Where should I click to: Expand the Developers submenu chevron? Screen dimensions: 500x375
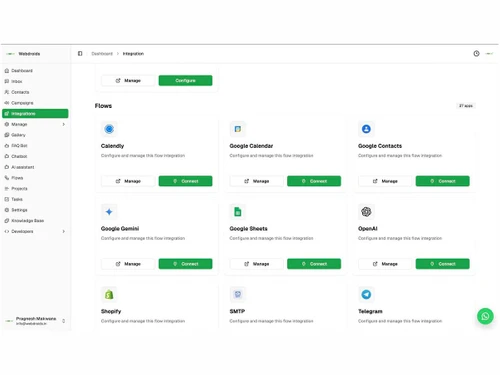[63, 231]
